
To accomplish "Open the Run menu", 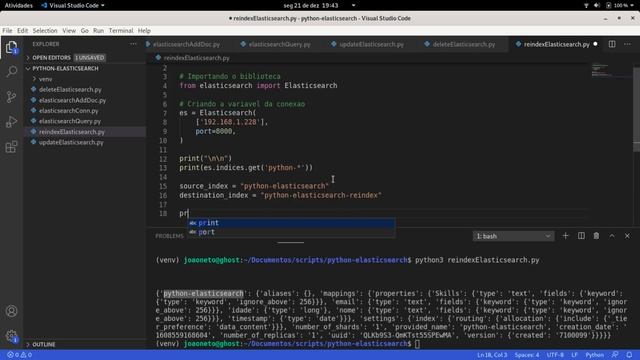I will (98, 31).
